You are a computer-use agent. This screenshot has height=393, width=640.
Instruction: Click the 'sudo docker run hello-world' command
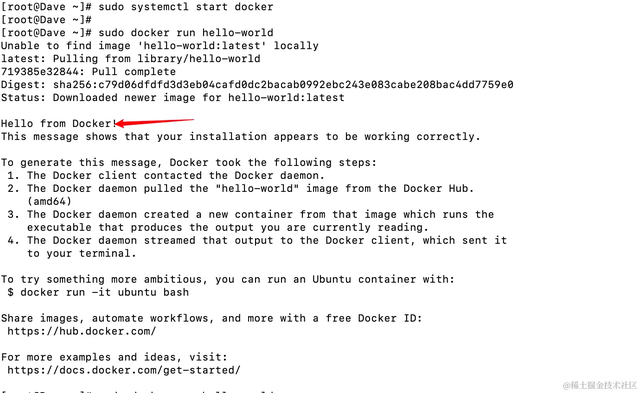186,33
